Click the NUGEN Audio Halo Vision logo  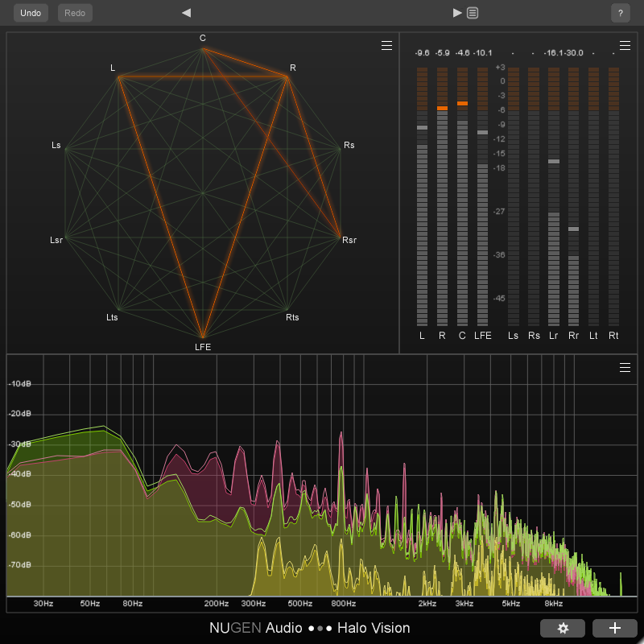point(310,628)
